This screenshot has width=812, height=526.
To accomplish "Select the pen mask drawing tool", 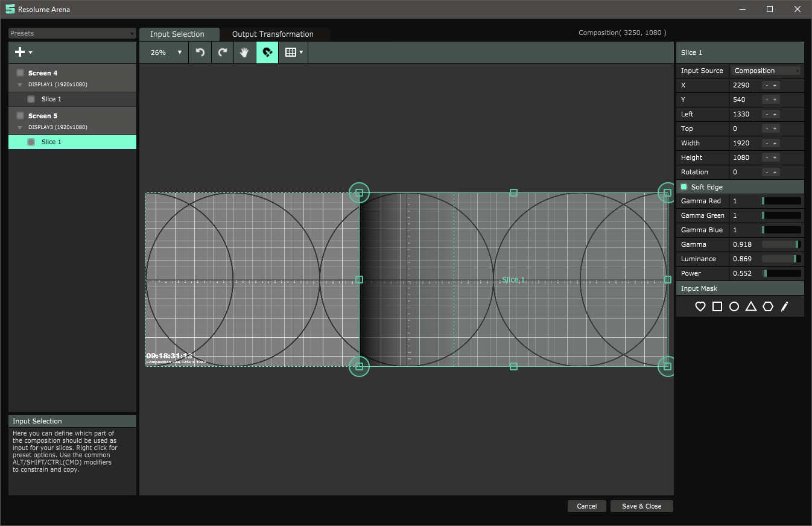I will point(784,306).
